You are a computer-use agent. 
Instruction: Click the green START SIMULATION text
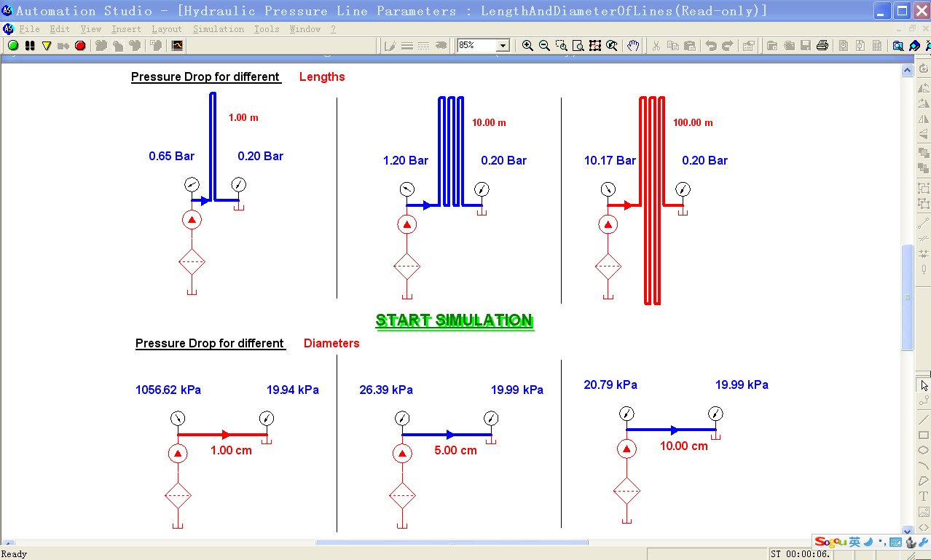pyautogui.click(x=455, y=320)
